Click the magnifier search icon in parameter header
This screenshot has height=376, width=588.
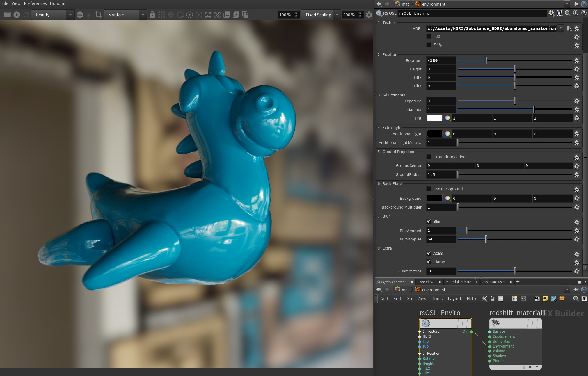point(567,13)
